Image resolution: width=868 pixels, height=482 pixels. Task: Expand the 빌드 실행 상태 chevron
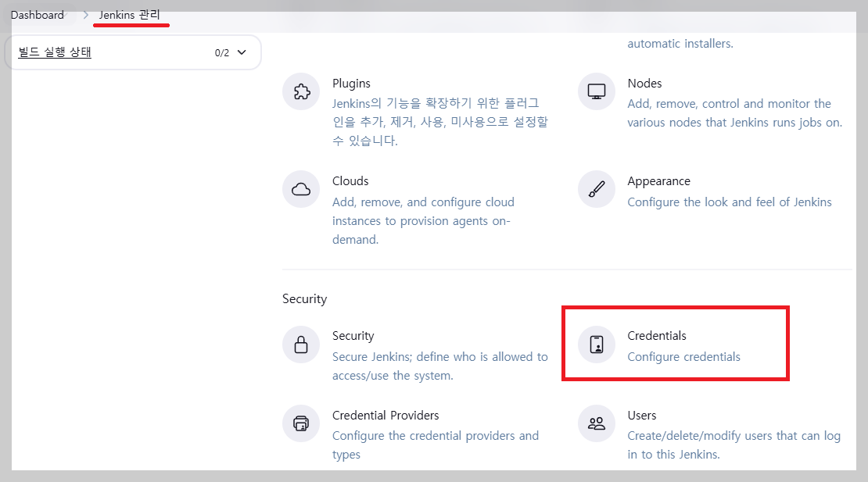click(242, 52)
